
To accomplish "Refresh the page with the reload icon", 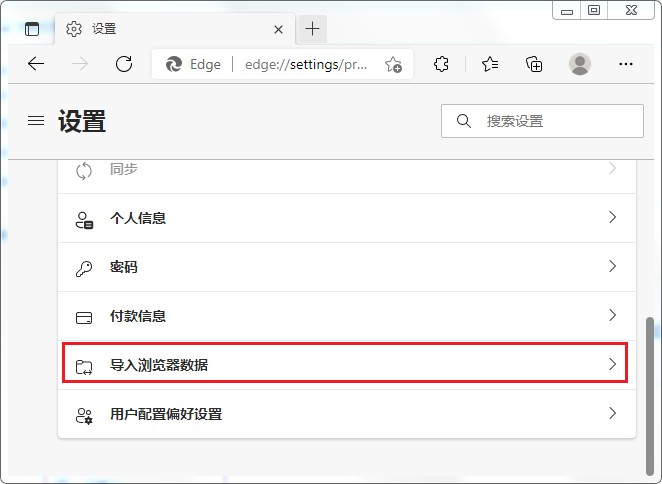I will pos(124,64).
